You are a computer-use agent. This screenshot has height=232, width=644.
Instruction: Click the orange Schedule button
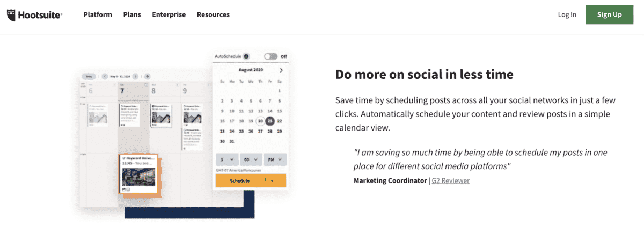pyautogui.click(x=240, y=181)
